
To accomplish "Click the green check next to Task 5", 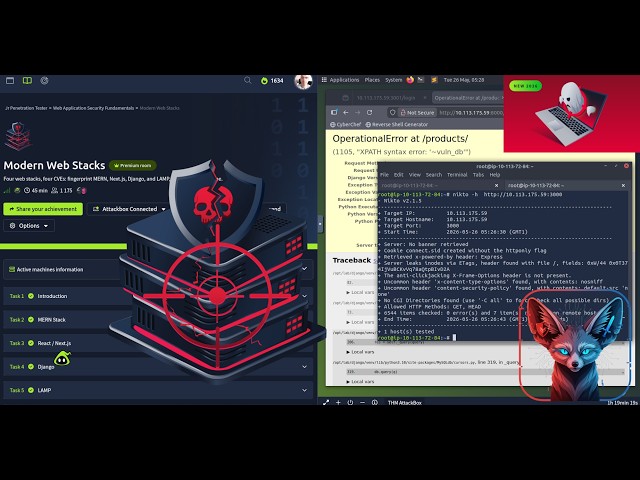I will [31, 390].
